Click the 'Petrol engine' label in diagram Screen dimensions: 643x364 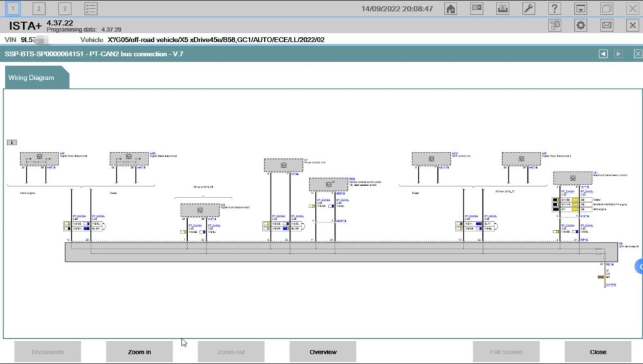click(28, 193)
